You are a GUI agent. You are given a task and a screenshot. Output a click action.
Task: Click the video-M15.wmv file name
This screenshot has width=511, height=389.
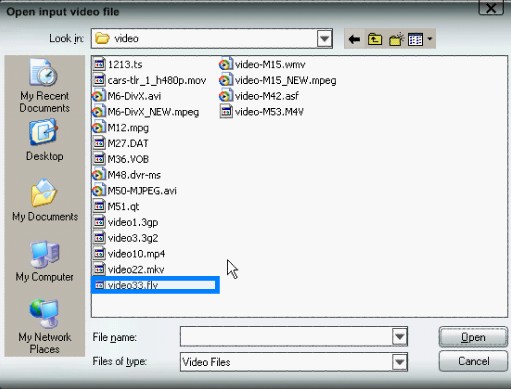click(x=270, y=64)
